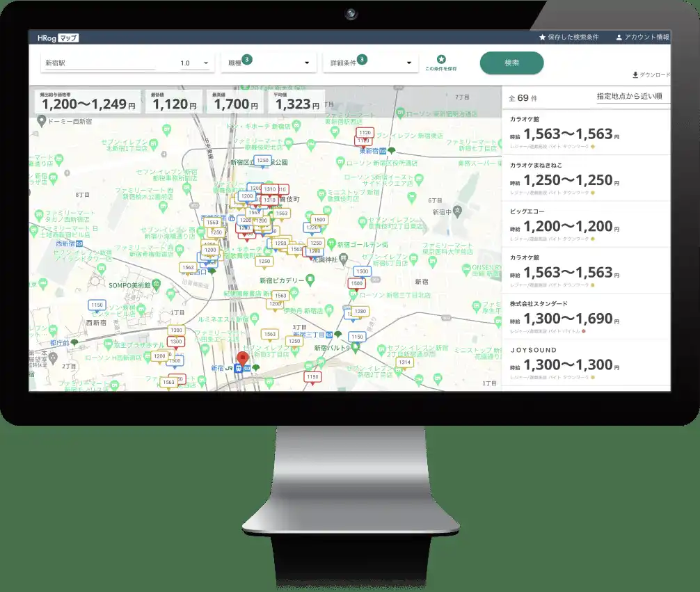Open the 1.0 radius dropdown

pyautogui.click(x=195, y=63)
